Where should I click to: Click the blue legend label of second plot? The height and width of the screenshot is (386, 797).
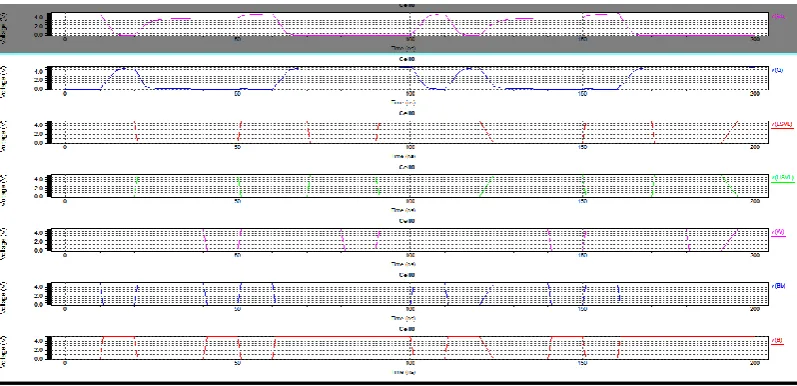tap(777, 70)
